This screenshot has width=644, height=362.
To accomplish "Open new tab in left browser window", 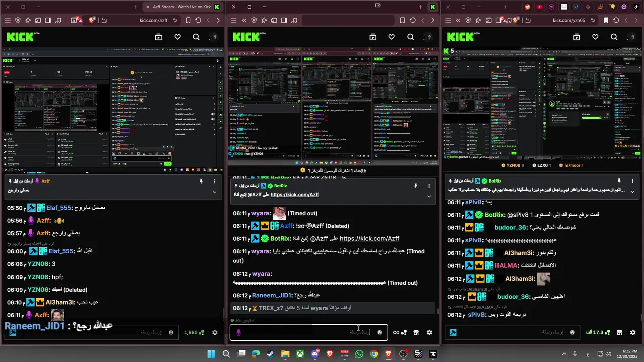I will click(x=135, y=7).
